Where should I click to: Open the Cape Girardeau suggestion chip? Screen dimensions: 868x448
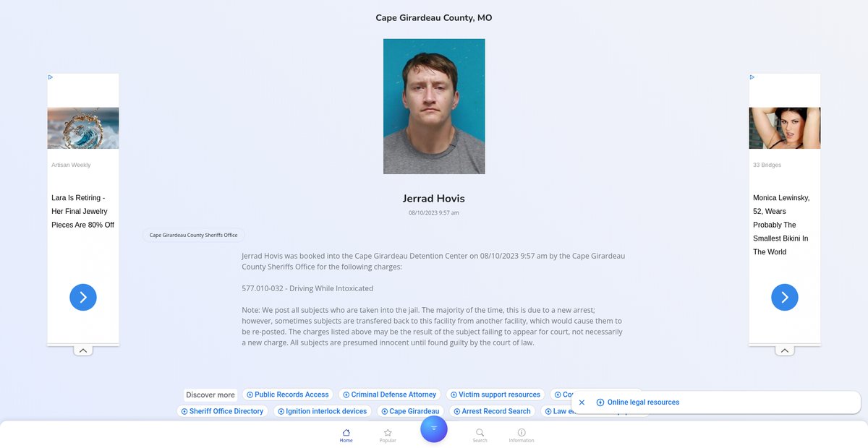point(410,411)
